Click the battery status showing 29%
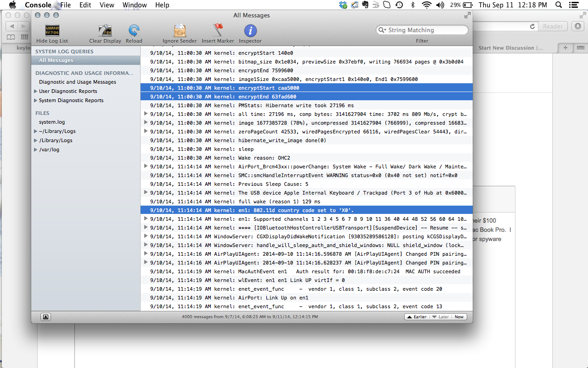The width and height of the screenshot is (588, 368). pyautogui.click(x=461, y=5)
